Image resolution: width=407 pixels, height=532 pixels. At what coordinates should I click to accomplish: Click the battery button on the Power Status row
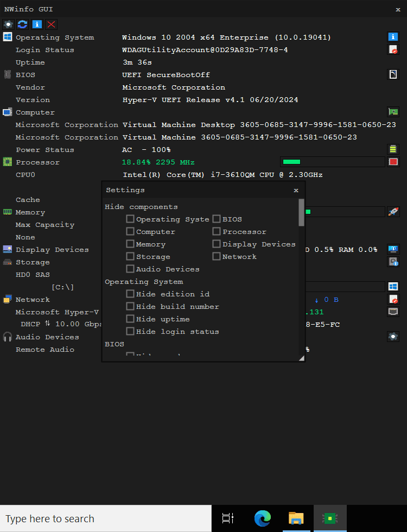coord(393,149)
